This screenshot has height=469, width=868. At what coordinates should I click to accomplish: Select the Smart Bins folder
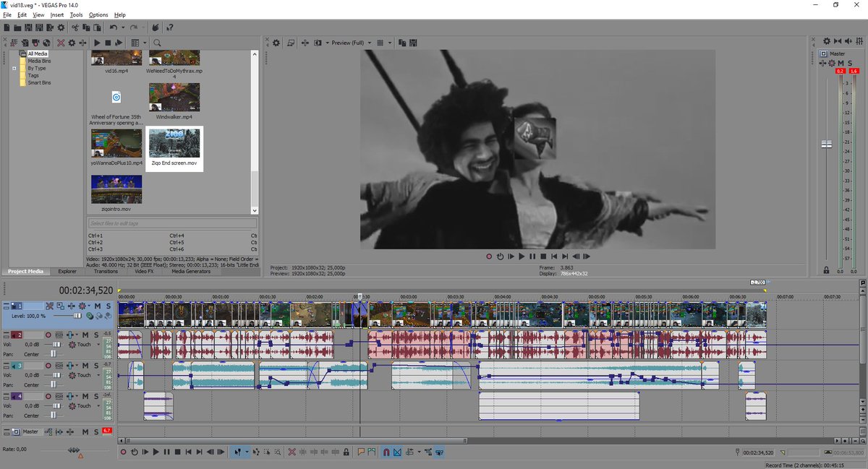coord(39,82)
